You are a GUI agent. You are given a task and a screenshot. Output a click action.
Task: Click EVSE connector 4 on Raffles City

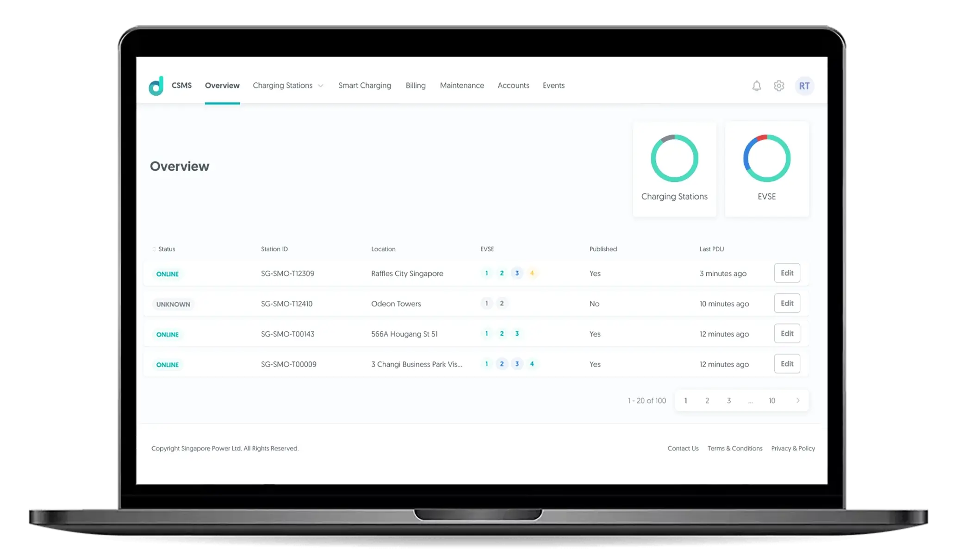pyautogui.click(x=532, y=273)
